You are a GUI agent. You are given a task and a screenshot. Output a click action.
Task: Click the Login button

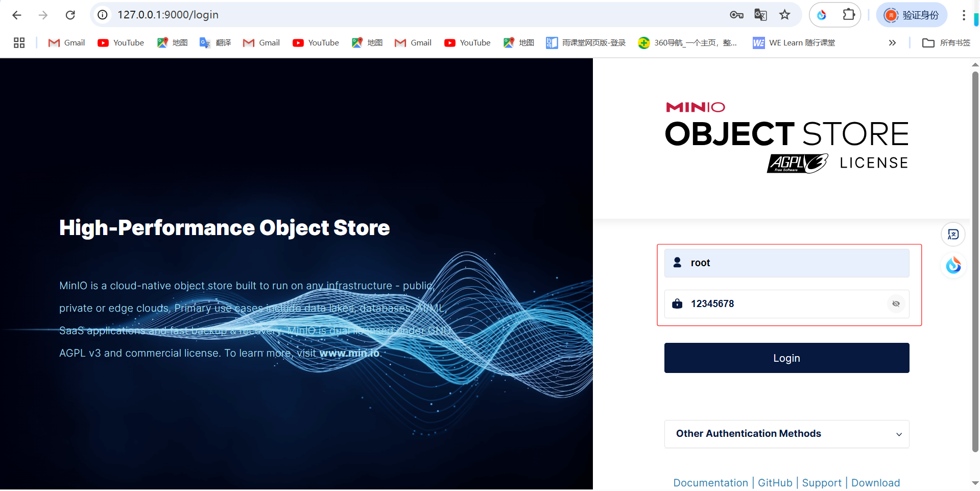[x=786, y=358]
